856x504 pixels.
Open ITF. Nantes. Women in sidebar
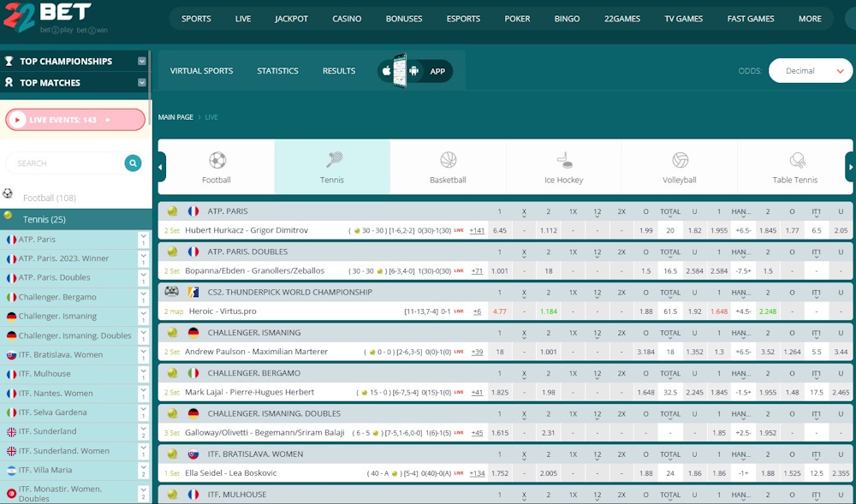coord(56,394)
